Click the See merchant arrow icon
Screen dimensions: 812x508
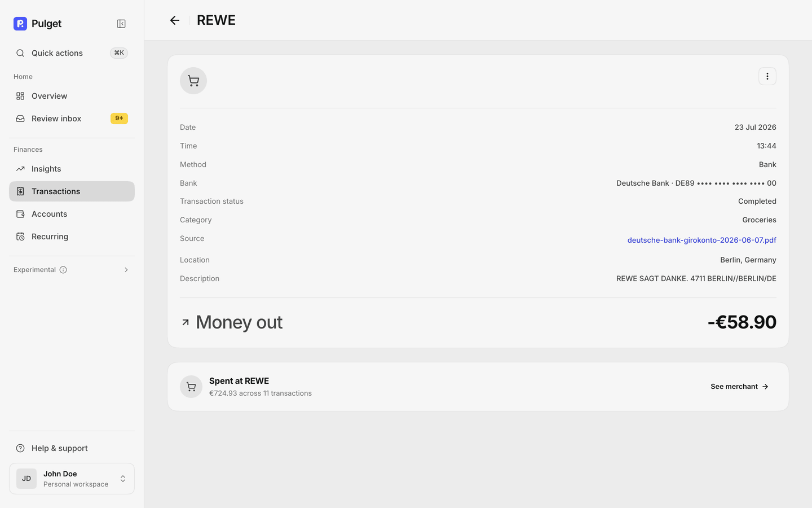click(x=765, y=387)
